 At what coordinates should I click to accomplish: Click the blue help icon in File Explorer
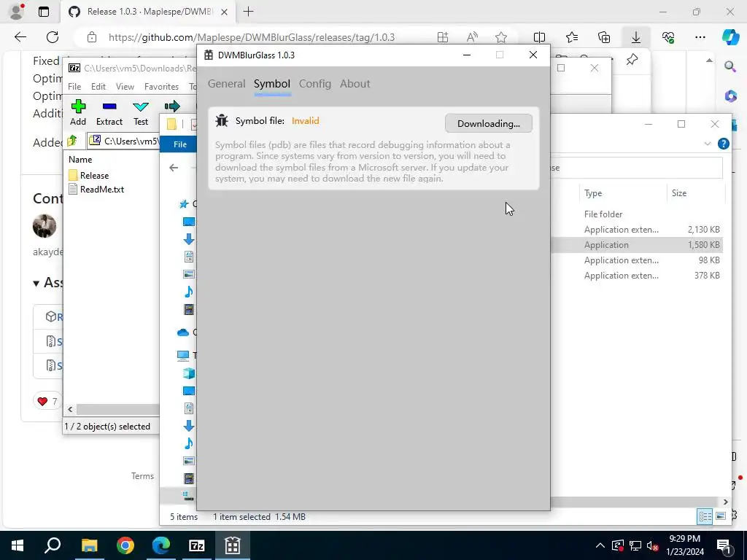point(723,144)
